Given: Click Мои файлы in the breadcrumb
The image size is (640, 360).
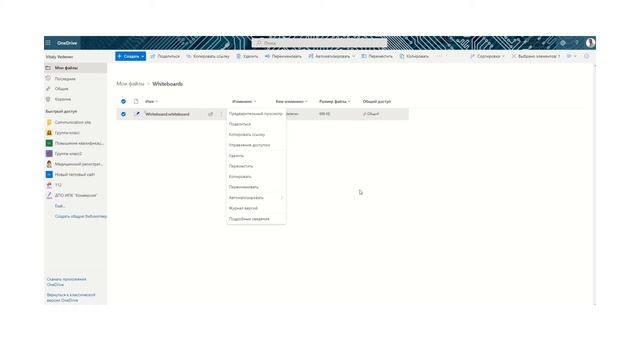Looking at the screenshot, I should pyautogui.click(x=130, y=84).
